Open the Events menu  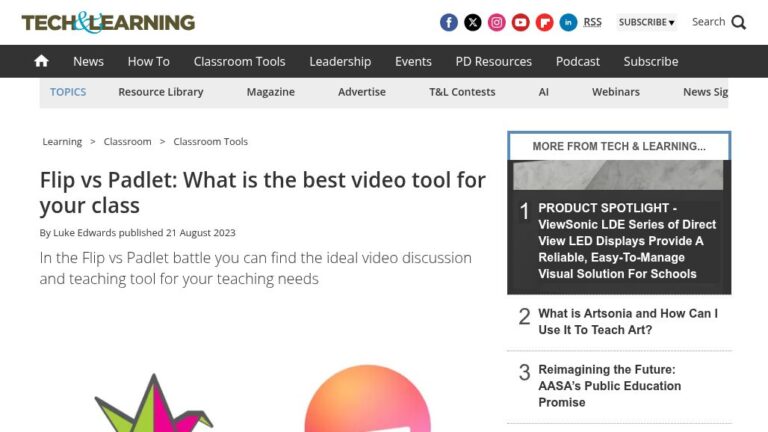(413, 61)
